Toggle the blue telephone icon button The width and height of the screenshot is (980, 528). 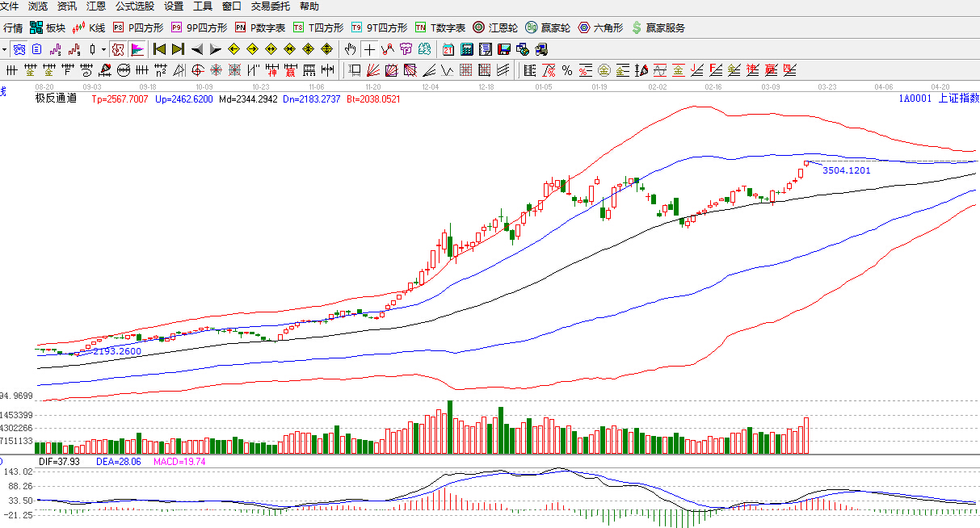pos(19,49)
